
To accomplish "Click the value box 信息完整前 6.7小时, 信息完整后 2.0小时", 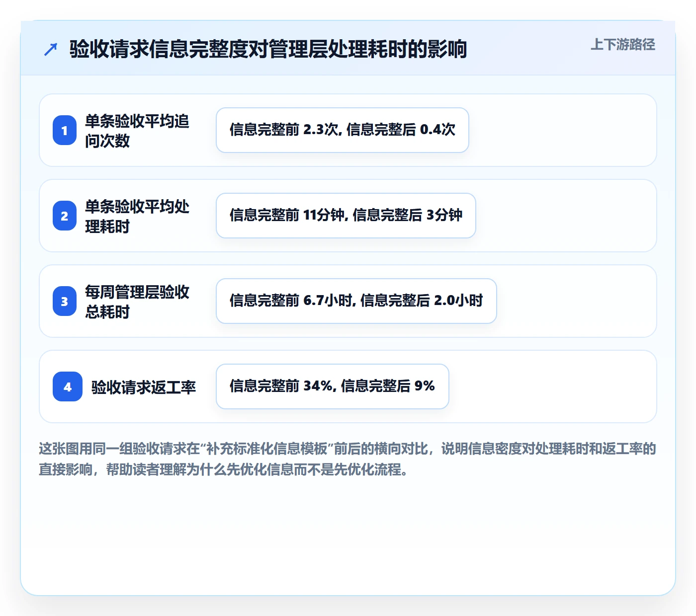I will point(356,301).
